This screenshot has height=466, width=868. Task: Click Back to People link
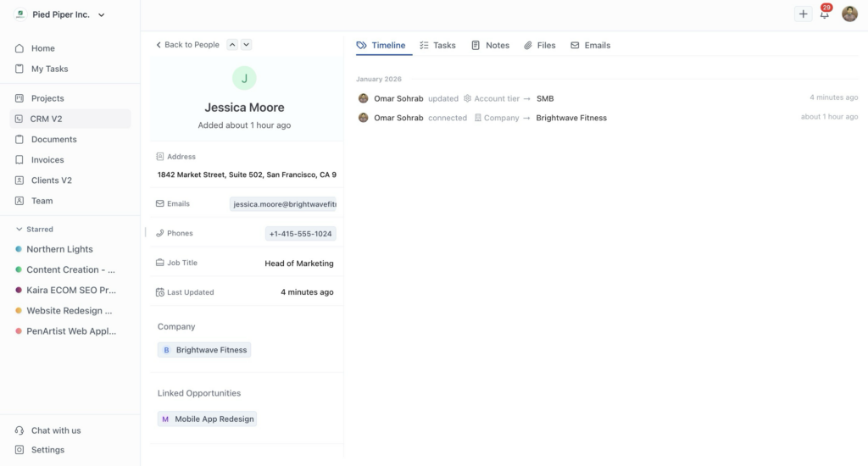pyautogui.click(x=187, y=45)
